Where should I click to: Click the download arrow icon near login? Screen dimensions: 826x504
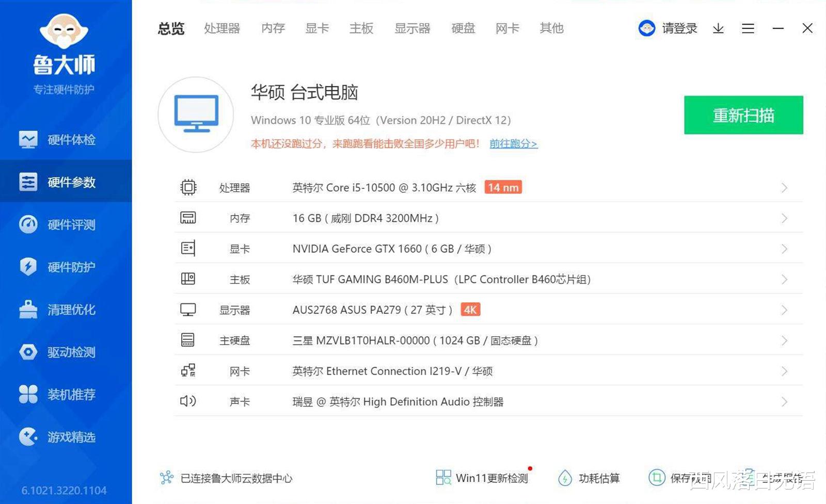tap(718, 28)
